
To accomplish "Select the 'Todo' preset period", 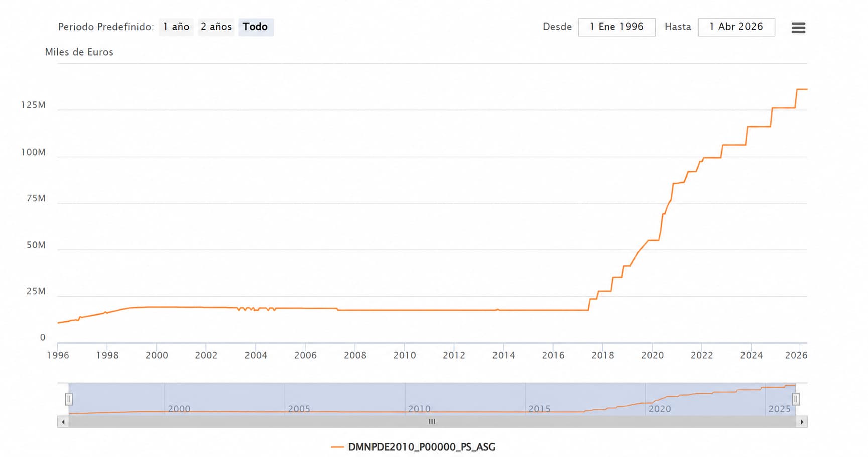I will pyautogui.click(x=256, y=27).
